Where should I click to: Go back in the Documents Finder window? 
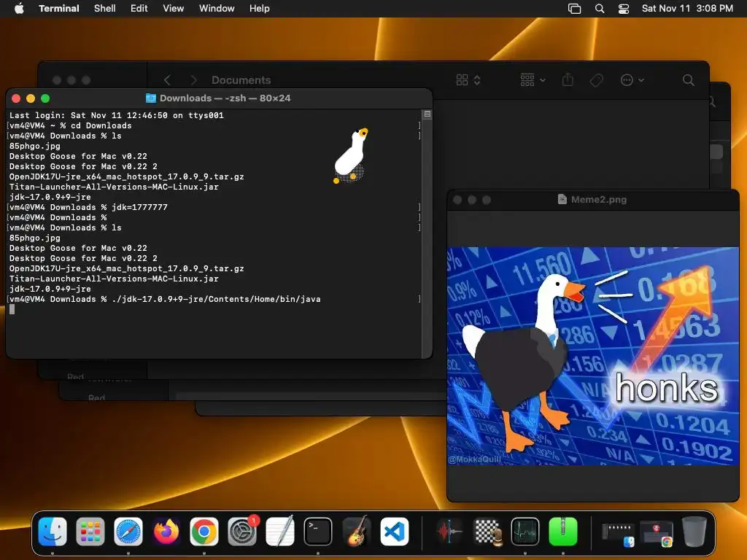click(x=167, y=80)
